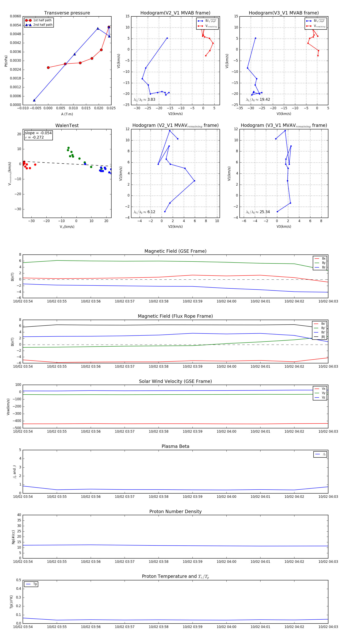The width and height of the screenshot is (351, 644).
Task: Click the Hodogram(V3_V1 MVAB frame) title
Action: click(284, 13)
